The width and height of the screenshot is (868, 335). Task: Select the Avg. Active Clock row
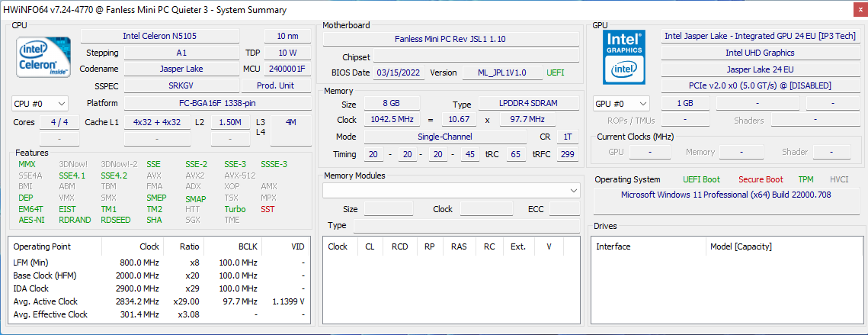[159, 301]
